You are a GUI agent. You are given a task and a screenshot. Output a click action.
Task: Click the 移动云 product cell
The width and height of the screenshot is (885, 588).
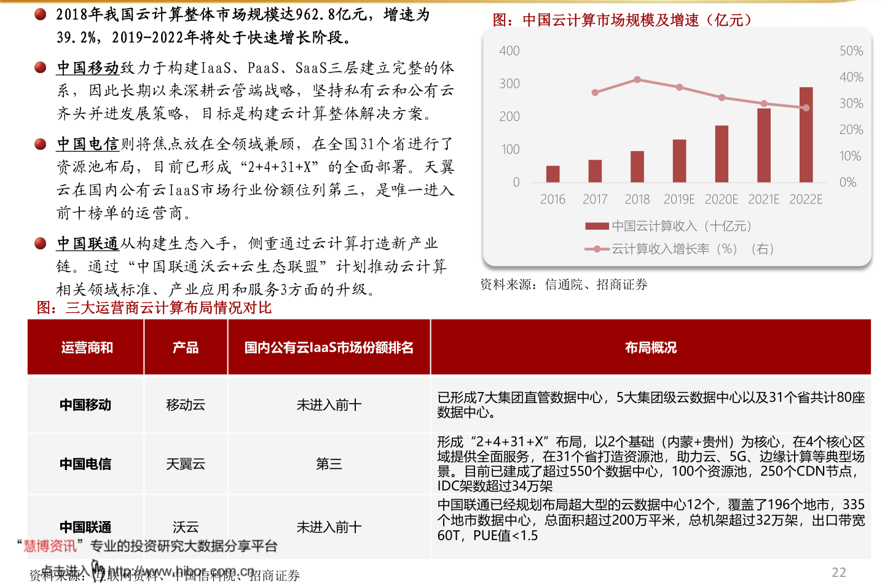(186, 405)
